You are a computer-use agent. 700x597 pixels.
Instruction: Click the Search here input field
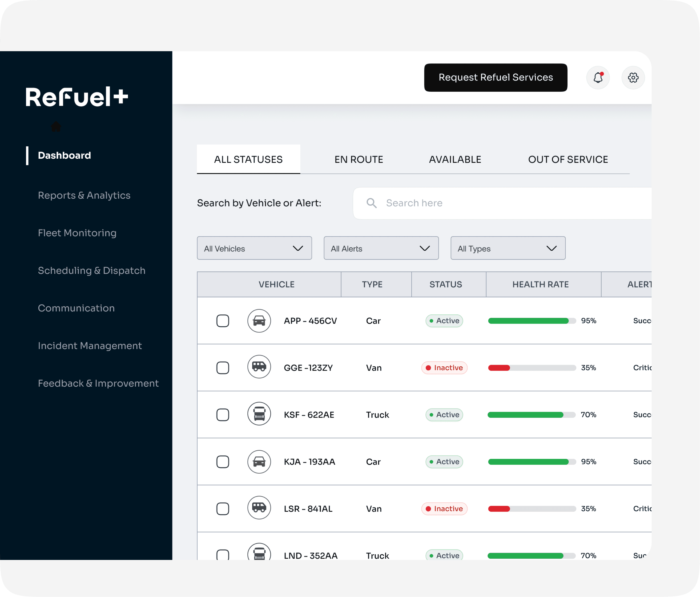click(x=502, y=203)
